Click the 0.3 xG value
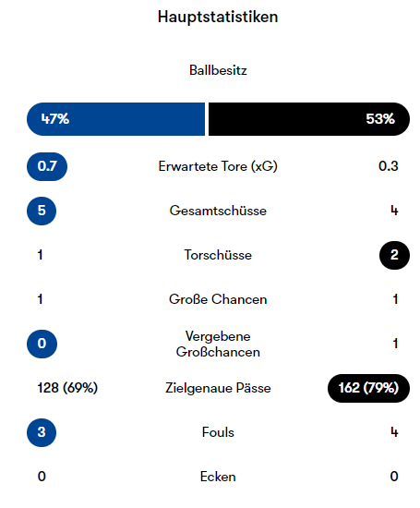This screenshot has height=508, width=420. [x=389, y=166]
